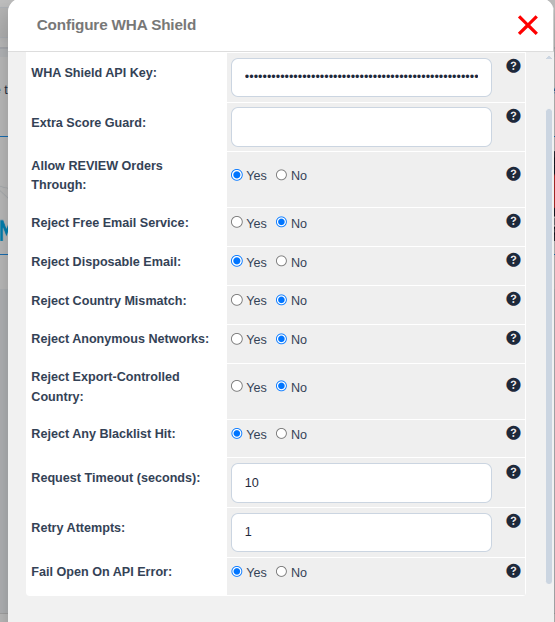Choose Yes for Reject Free Email Service

click(x=237, y=222)
